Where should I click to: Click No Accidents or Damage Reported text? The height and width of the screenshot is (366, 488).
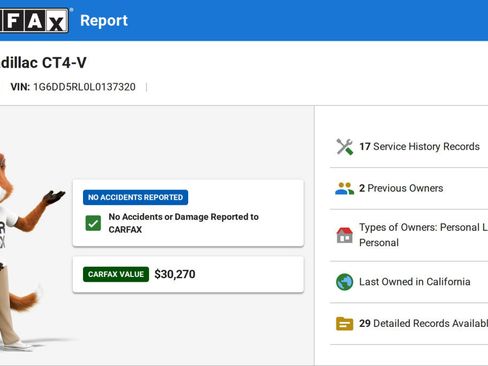pos(184,223)
